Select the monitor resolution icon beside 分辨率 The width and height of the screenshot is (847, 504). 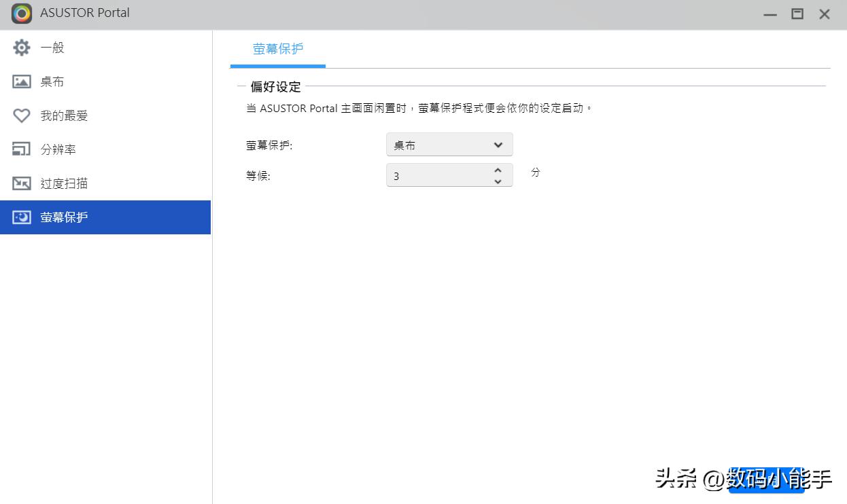tap(22, 149)
